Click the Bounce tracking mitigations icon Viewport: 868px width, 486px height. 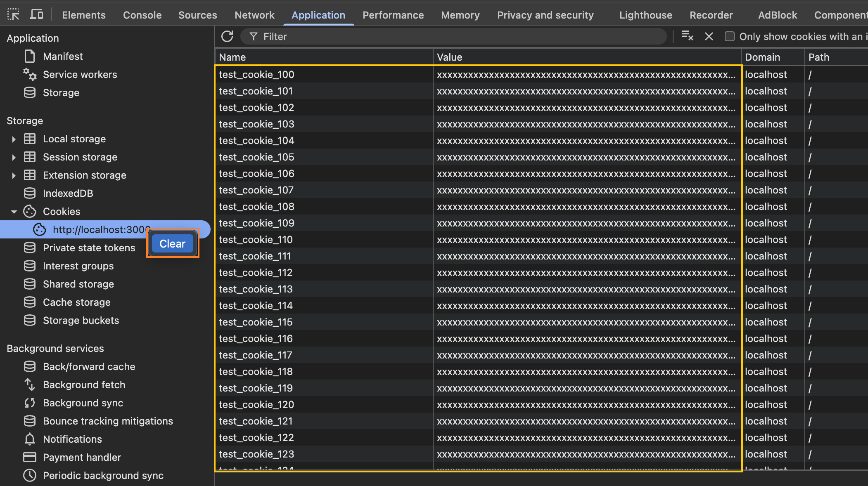coord(30,421)
